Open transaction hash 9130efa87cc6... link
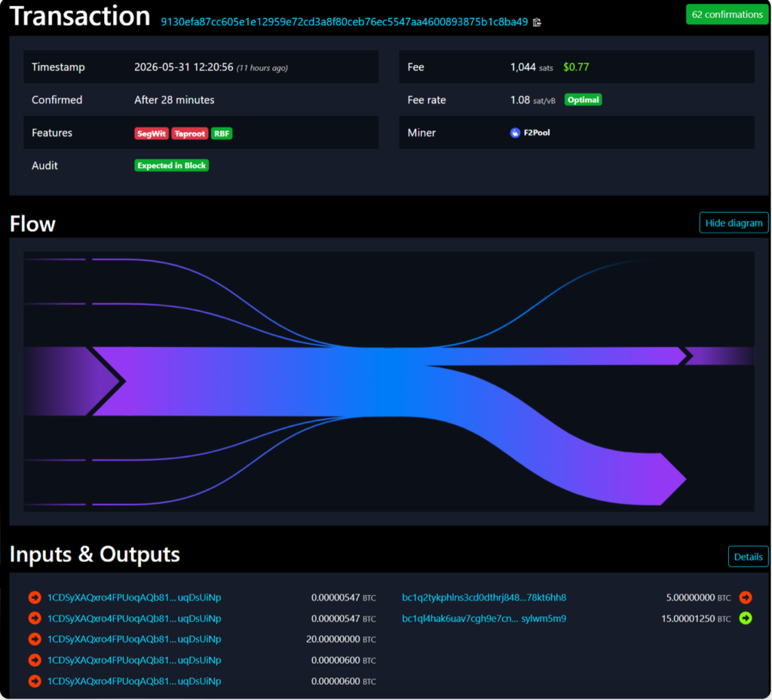Image resolution: width=772 pixels, height=700 pixels. [x=344, y=22]
